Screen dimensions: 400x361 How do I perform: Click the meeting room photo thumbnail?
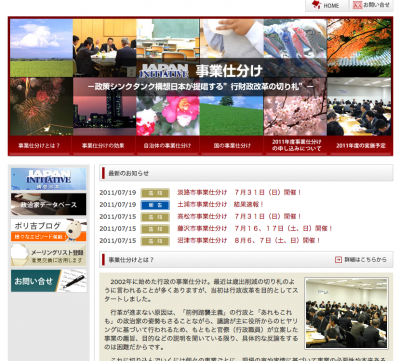(x=347, y=313)
